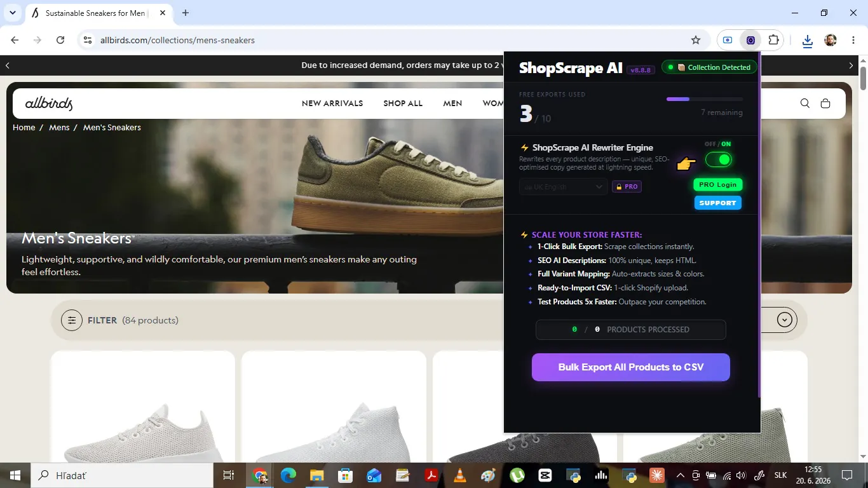Click Bulk Export All Products to CSV
Viewport: 868px width, 488px height.
631,367
